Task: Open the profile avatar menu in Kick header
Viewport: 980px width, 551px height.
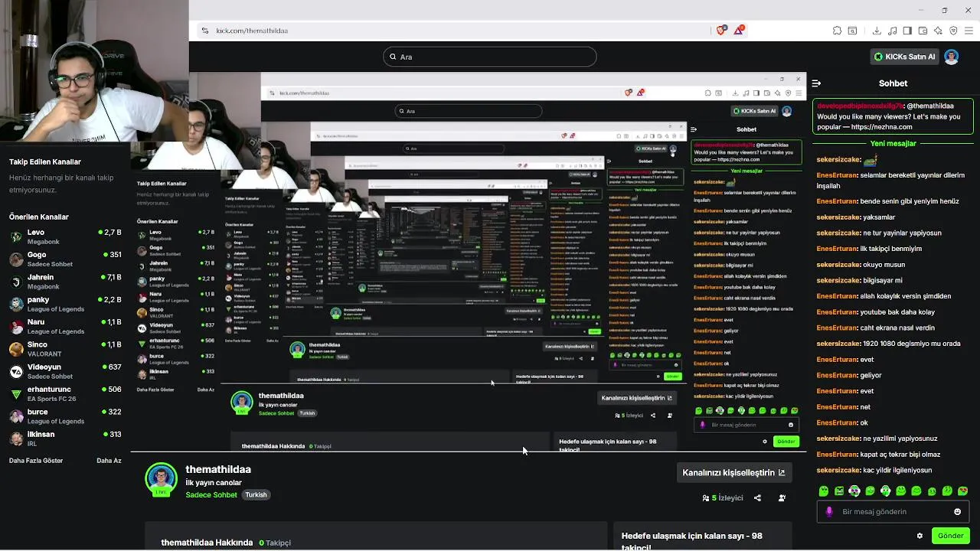Action: click(x=951, y=57)
